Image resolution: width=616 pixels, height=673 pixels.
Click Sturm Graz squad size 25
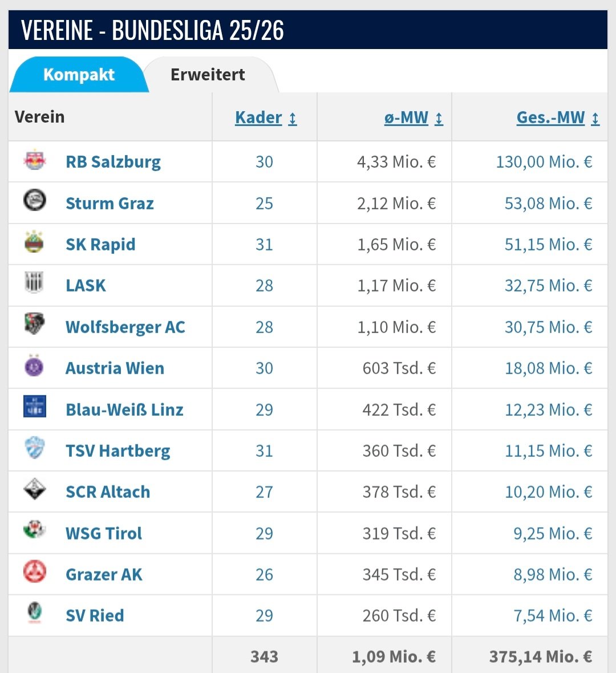264,204
